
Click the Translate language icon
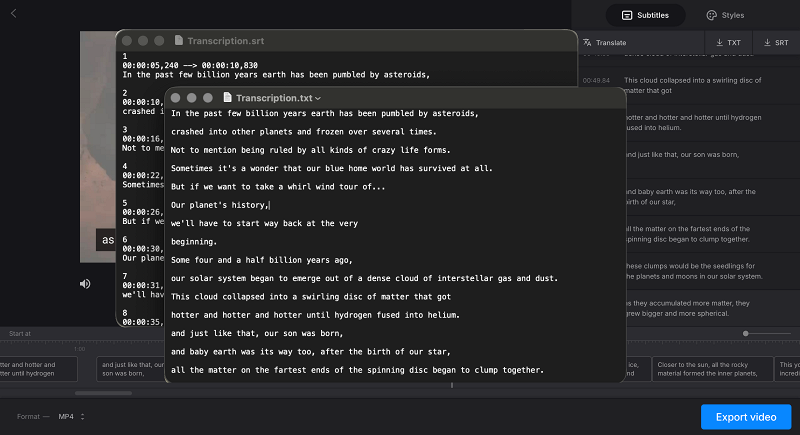[587, 43]
